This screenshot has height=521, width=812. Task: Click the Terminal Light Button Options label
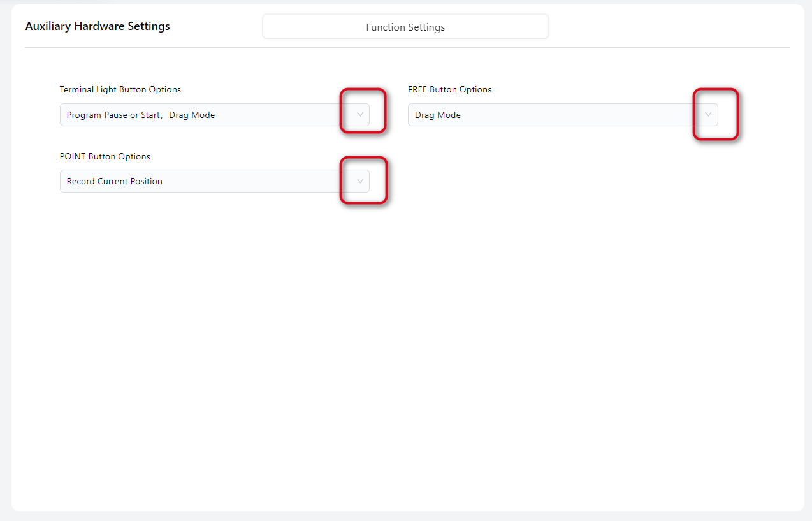point(120,90)
